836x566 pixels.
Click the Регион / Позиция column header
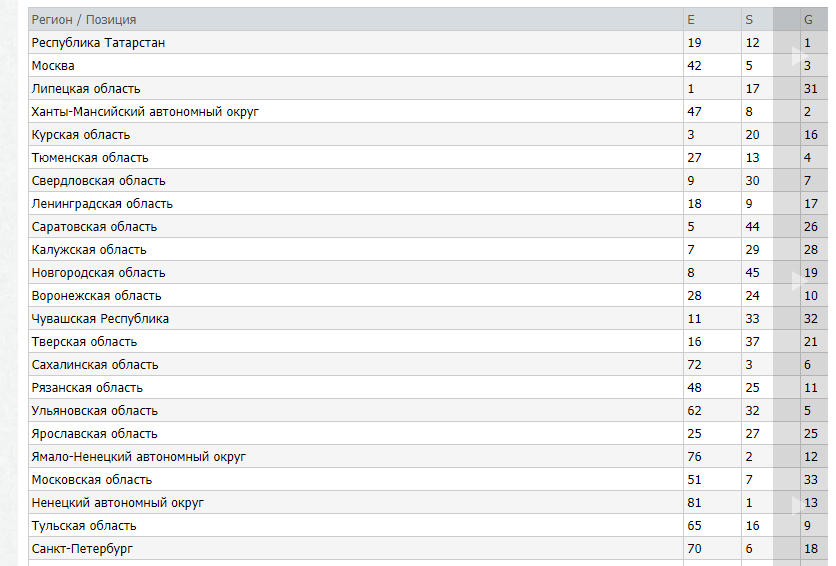[x=84, y=20]
